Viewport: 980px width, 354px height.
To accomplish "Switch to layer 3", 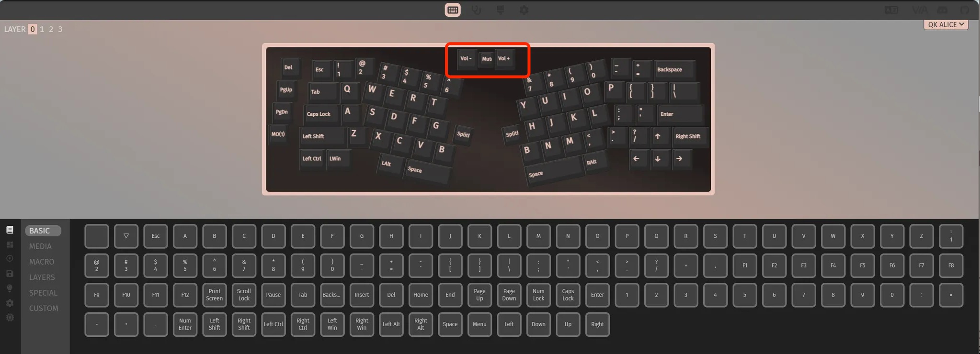I will click(x=60, y=29).
